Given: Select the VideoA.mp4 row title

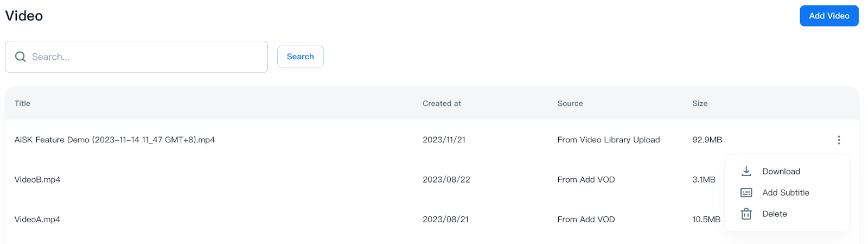Looking at the screenshot, I should [x=37, y=220].
